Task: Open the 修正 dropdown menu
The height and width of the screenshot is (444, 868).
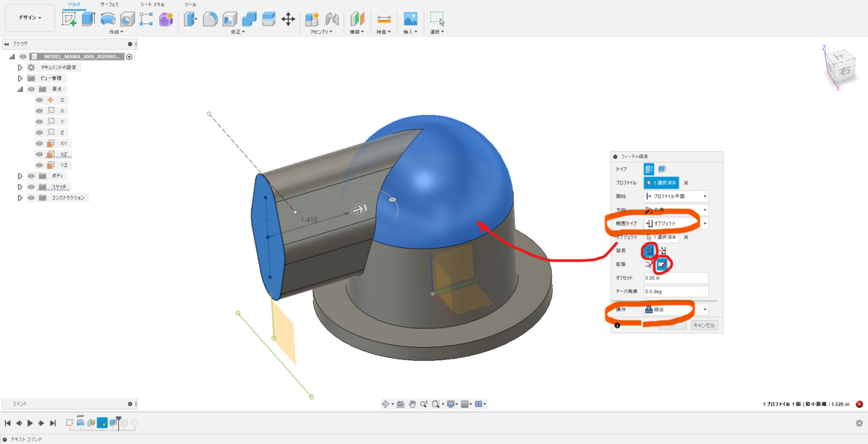Action: (238, 32)
